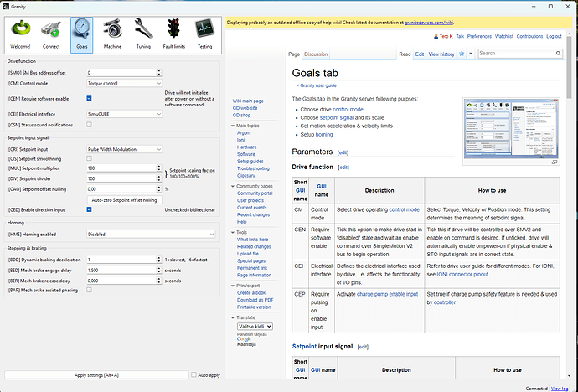Follow the setpoint signal link
This screenshot has height=392, width=578.
pos(337,118)
